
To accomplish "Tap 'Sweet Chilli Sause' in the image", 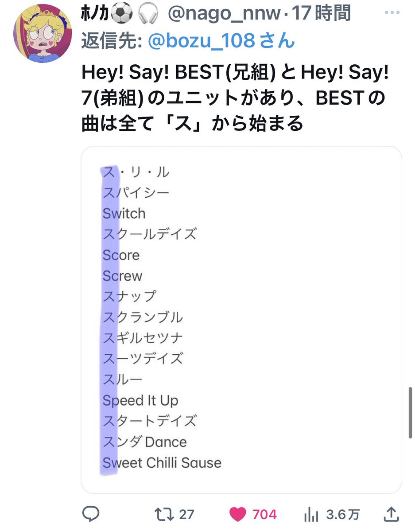I will 162,463.
